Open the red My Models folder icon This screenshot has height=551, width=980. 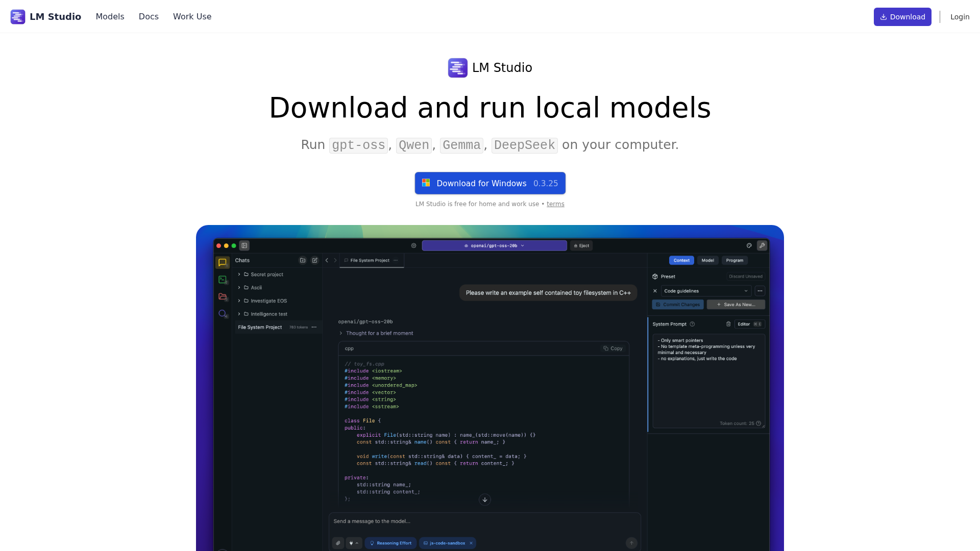[x=222, y=296]
